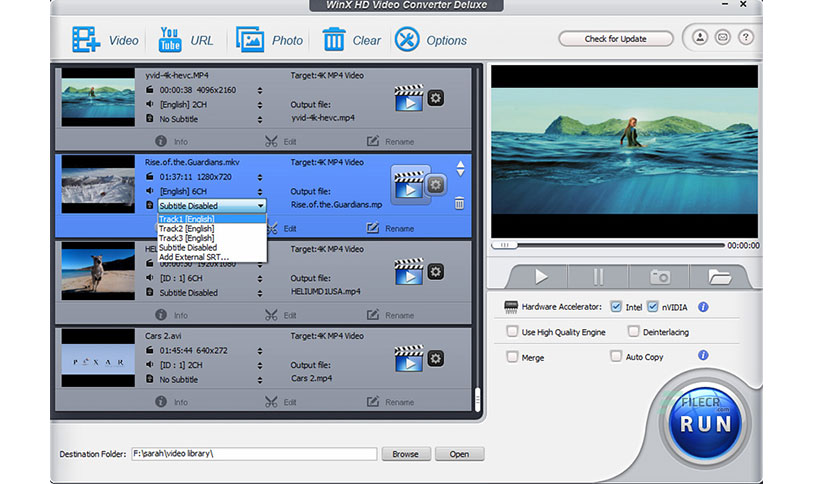Edit the HELIUMD1USA video
The image size is (836, 484).
(x=280, y=315)
